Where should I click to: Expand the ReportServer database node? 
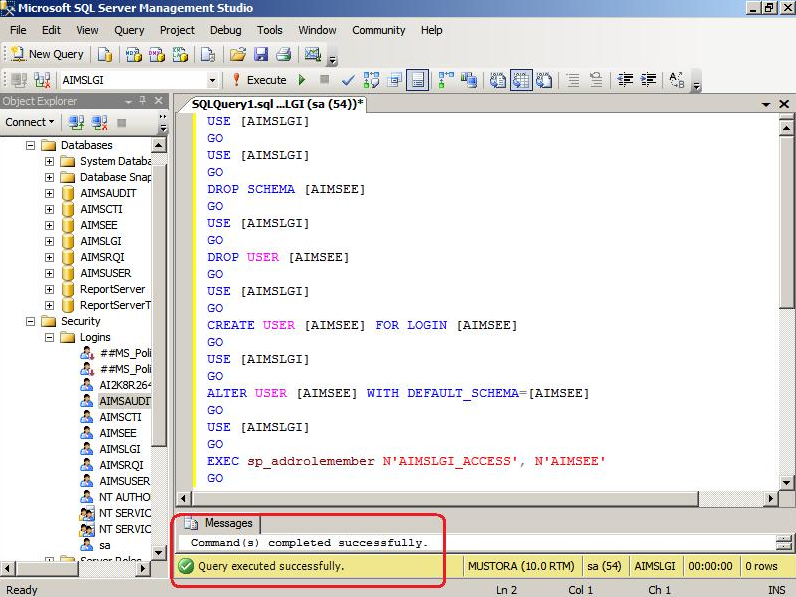click(x=49, y=289)
